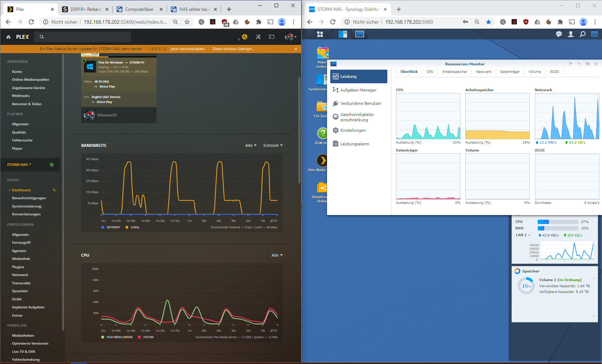This screenshot has height=364, width=602.
Task: Click the bookmark star in Synology browser window
Action: point(489,22)
